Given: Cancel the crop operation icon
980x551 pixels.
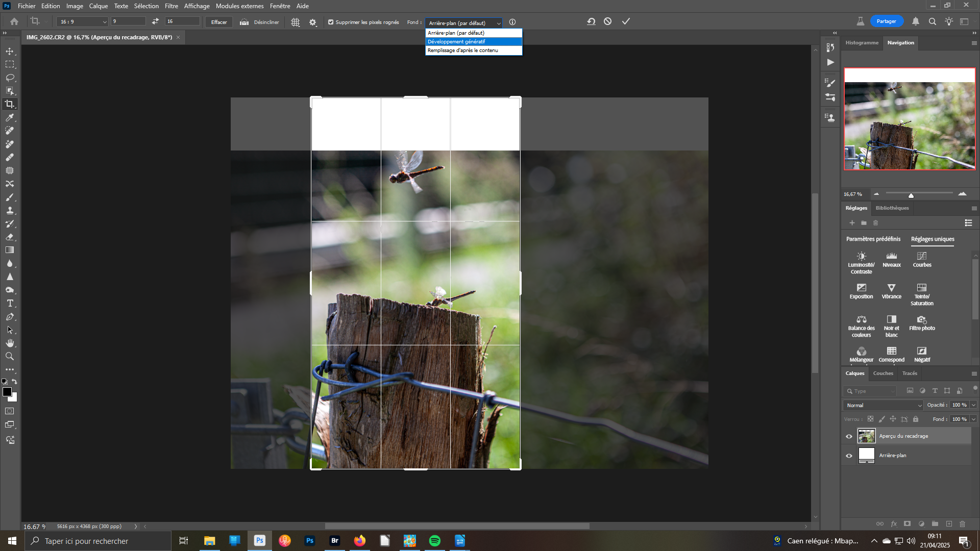Looking at the screenshot, I should (607, 21).
